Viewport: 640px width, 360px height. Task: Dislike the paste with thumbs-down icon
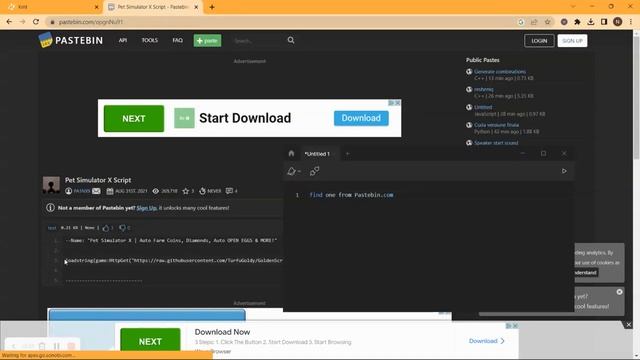(x=122, y=228)
